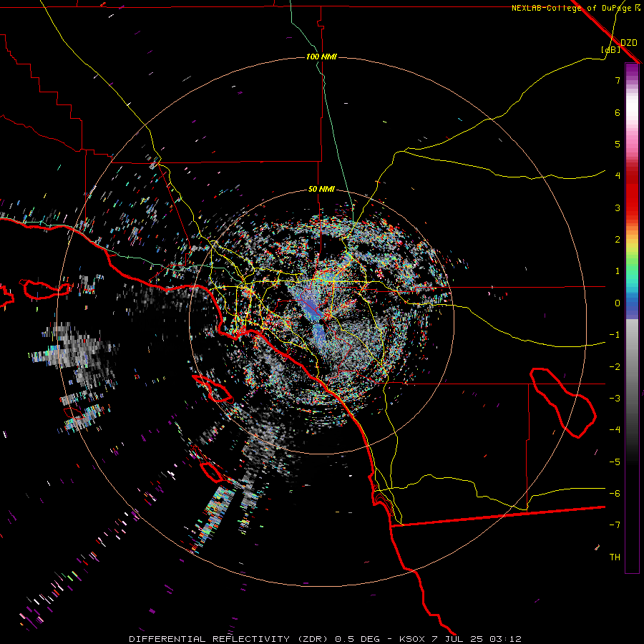The width and height of the screenshot is (644, 644).
Task: Click the 0 value on dB scale
Action: pos(618,303)
